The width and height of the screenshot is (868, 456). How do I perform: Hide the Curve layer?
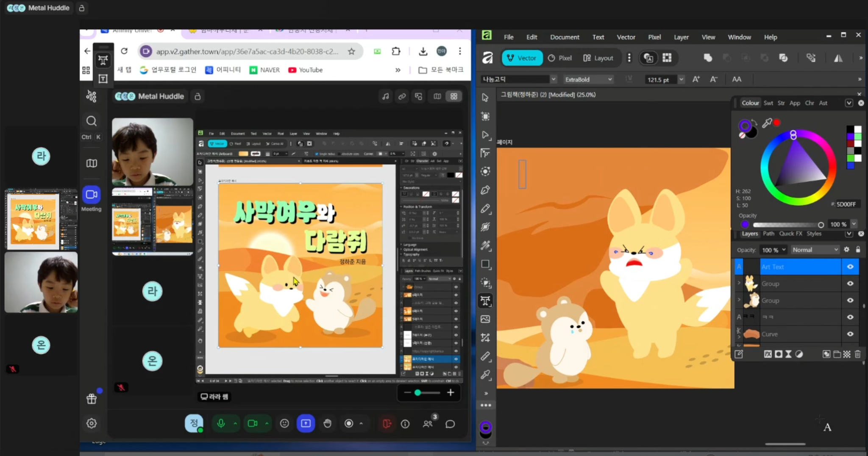(850, 334)
